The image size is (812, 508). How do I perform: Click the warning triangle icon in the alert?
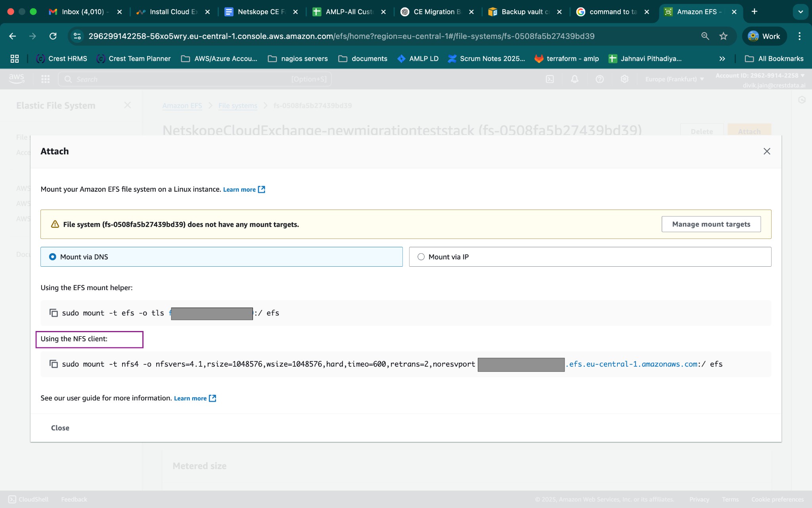click(55, 224)
